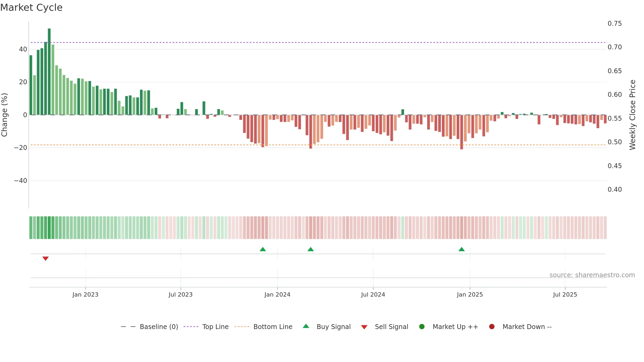Click the purple dotted line sample in the legend
The width and height of the screenshot is (644, 362).
pyautogui.click(x=191, y=327)
